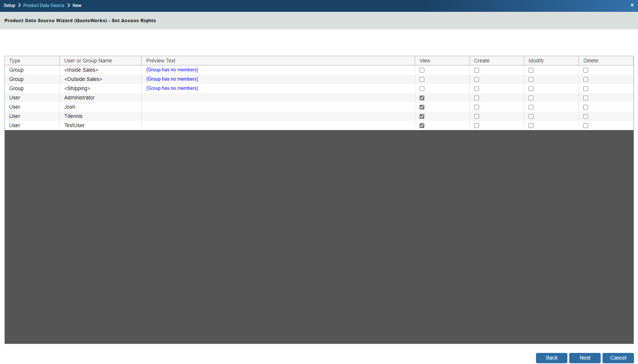This screenshot has width=638, height=364.
Task: Check Modify permission for Tdennis
Action: (531, 116)
